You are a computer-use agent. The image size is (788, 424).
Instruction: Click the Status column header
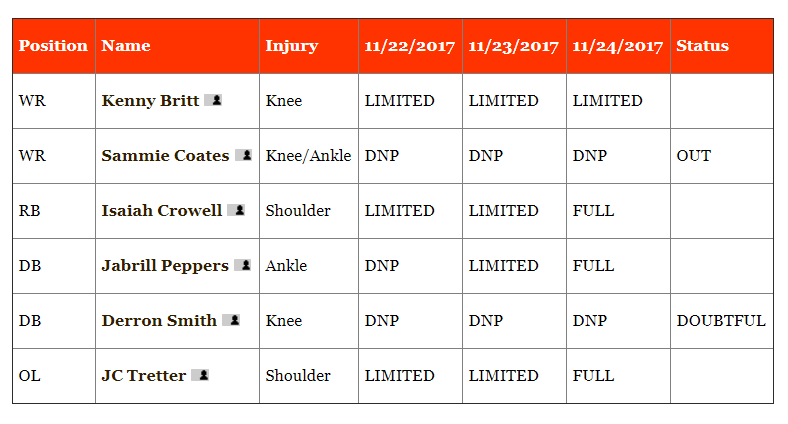coord(702,46)
